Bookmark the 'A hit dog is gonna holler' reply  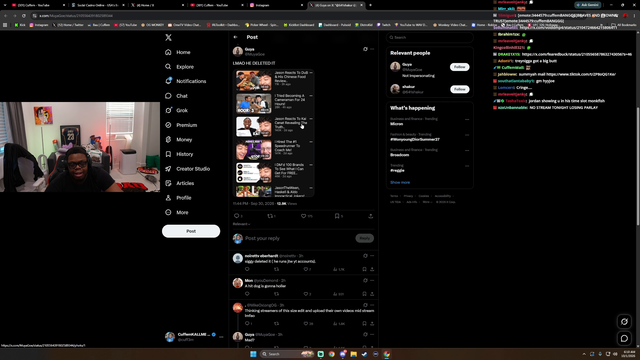coord(364,294)
